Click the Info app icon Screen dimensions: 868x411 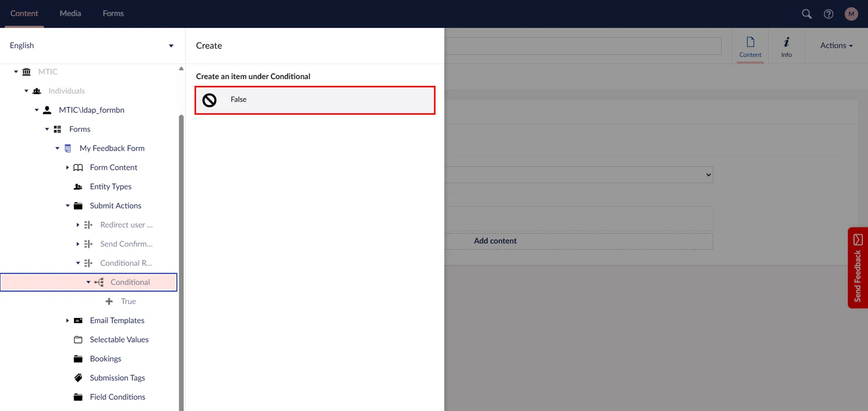786,47
